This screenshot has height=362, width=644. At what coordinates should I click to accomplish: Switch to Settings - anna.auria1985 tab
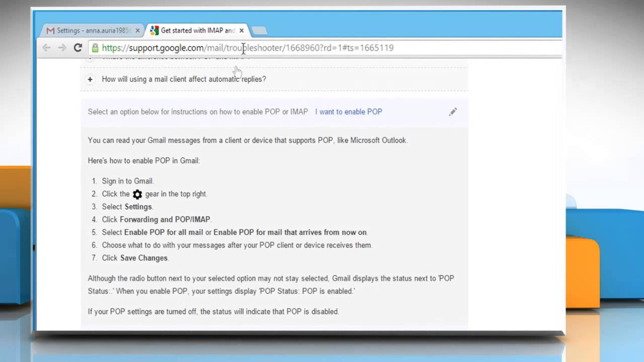(x=93, y=31)
